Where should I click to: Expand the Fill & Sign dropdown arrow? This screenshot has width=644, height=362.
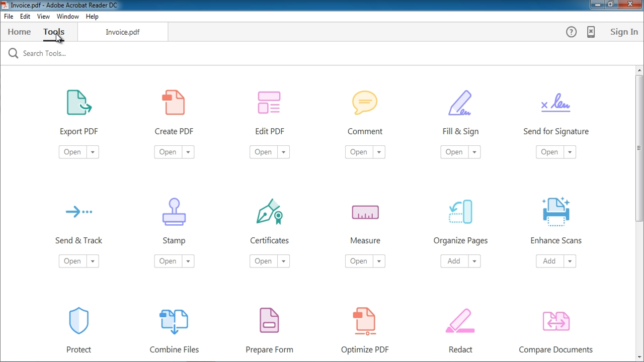[x=474, y=152]
